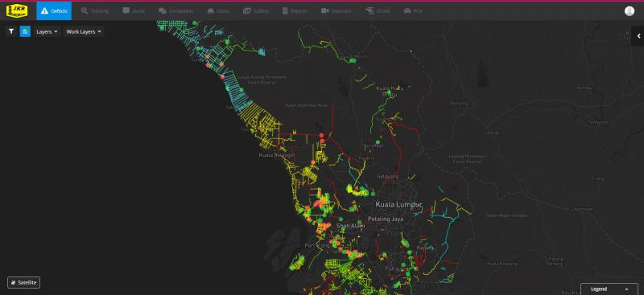Image resolution: width=644 pixels, height=295 pixels.
Task: Expand the side panel arrow
Action: click(x=638, y=36)
